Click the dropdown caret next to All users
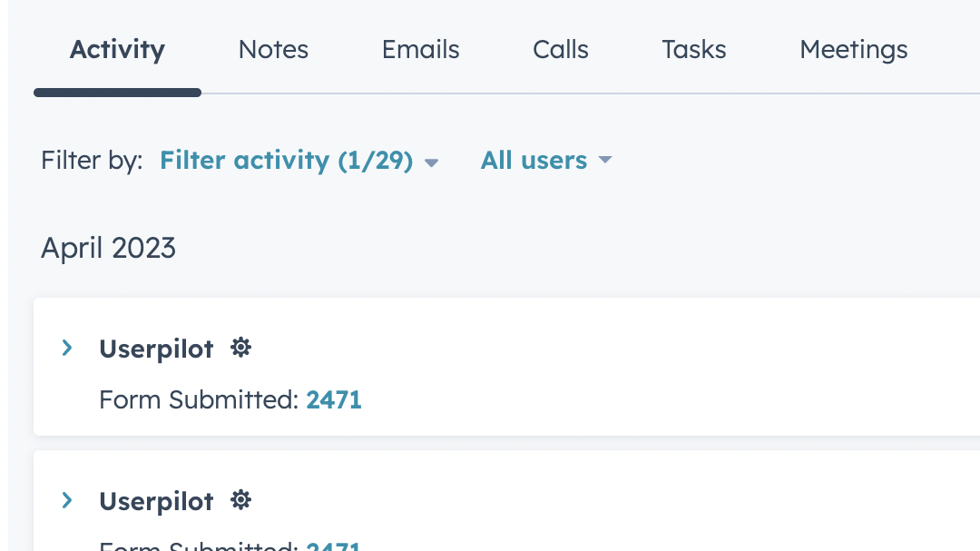This screenshot has width=980, height=551. pos(605,161)
